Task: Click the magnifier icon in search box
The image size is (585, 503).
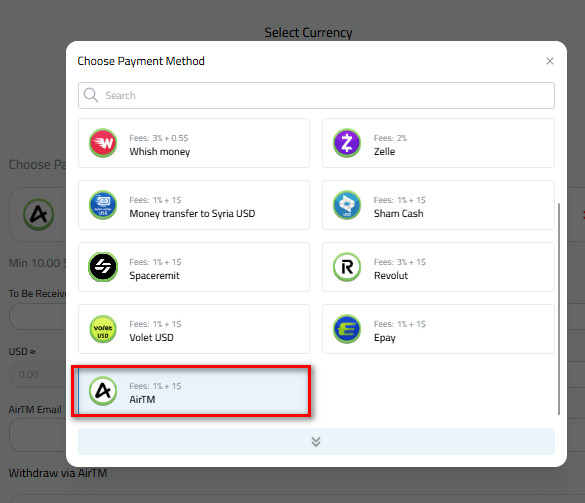Action: 91,95
